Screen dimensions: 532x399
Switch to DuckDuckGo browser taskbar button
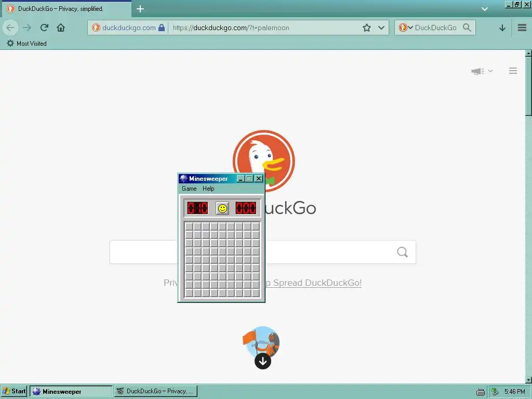[155, 391]
